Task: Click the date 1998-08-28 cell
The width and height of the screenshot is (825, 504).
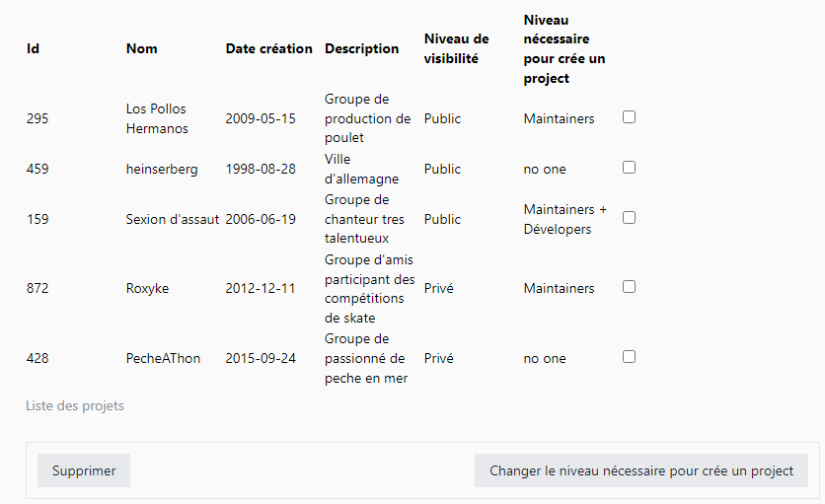Action: click(261, 169)
